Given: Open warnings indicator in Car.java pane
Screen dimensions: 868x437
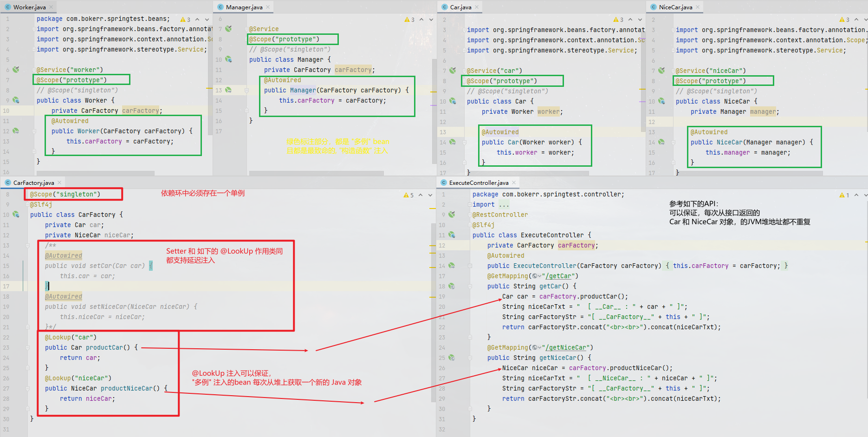Looking at the screenshot, I should [x=619, y=20].
